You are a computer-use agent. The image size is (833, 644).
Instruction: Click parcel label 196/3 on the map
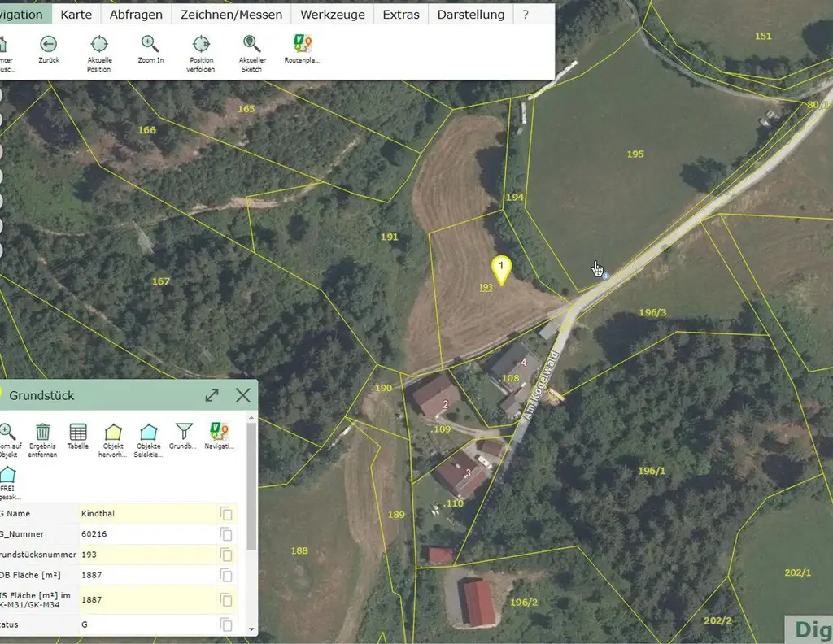point(652,313)
